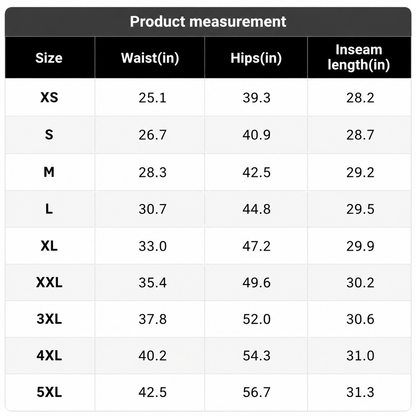
Task: Select the M size row label
Action: tap(49, 172)
